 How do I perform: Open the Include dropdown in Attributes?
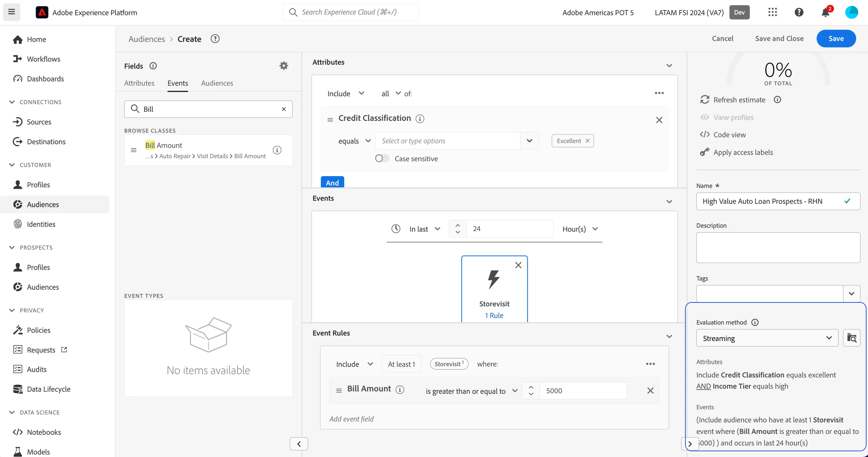coord(346,94)
